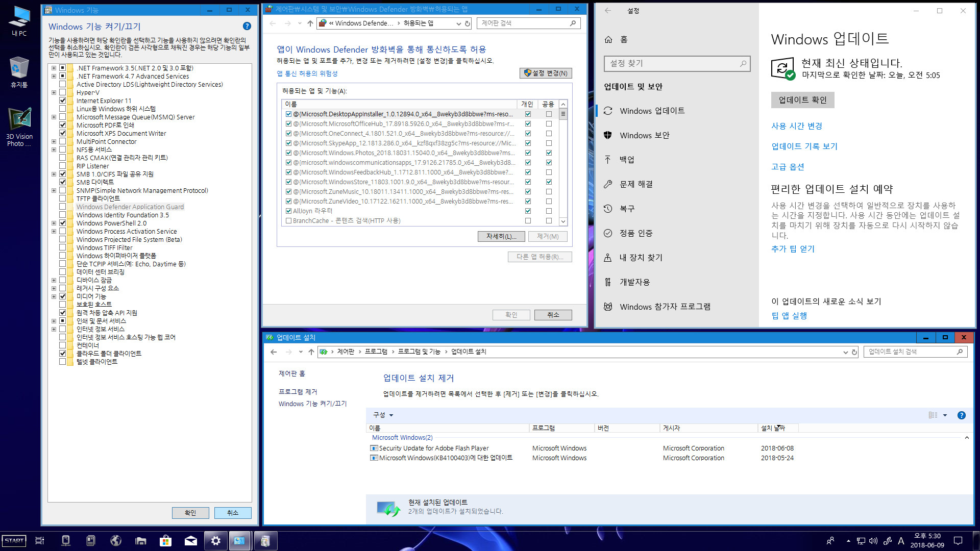
Task: Click the help icon in Windows 기능 window
Action: tap(247, 26)
